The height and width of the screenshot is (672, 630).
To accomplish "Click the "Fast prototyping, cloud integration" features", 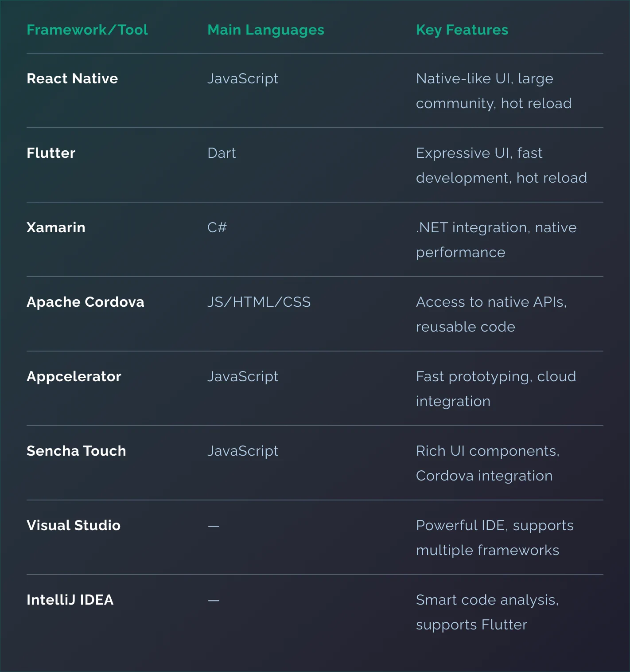I will [x=496, y=389].
